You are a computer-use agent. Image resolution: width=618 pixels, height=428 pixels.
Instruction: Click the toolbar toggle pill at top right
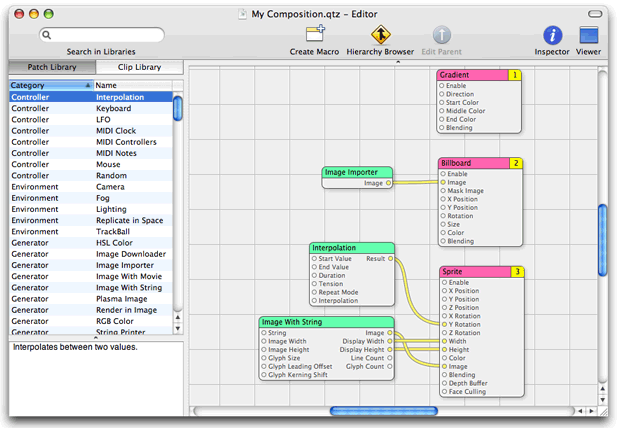(x=595, y=14)
